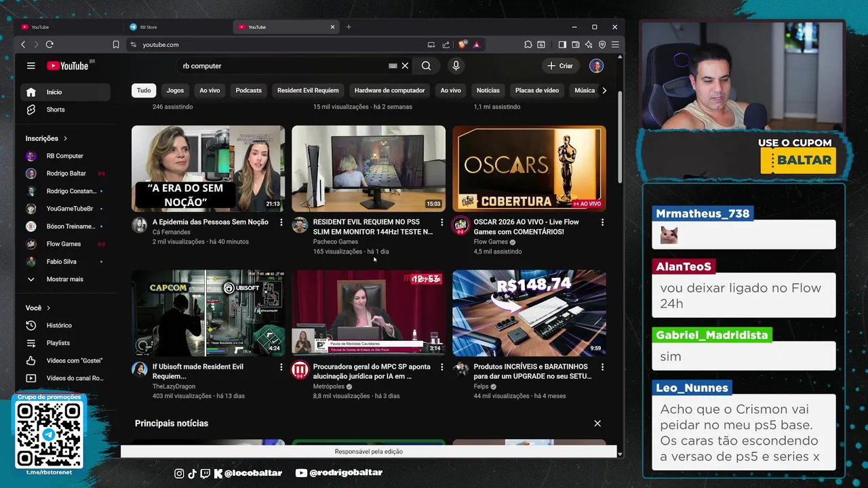Open the account avatar menu
Screen dimensions: 868x488
596,66
